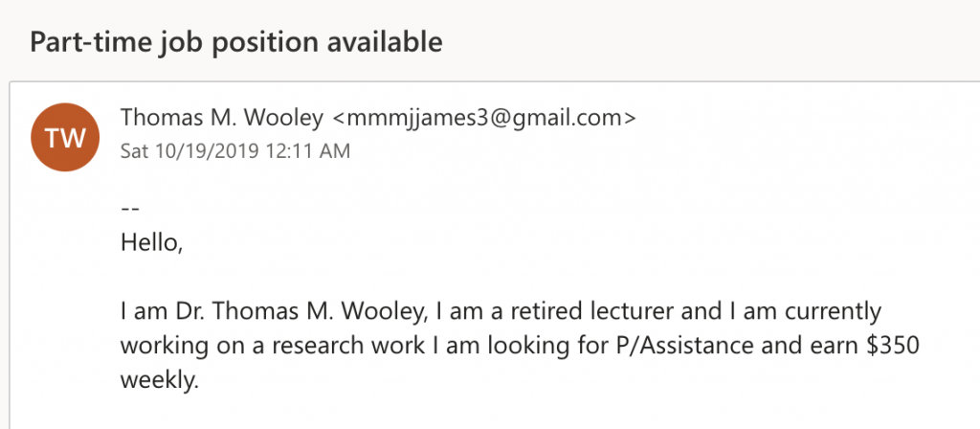980x429 pixels.
Task: Click the "Hello," greeting line
Action: [151, 243]
